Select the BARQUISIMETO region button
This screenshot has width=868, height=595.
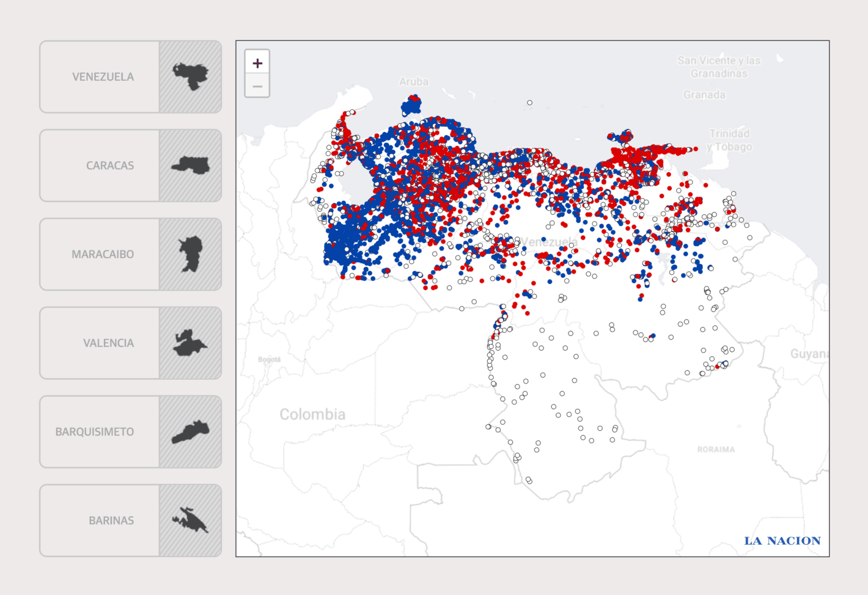point(130,432)
